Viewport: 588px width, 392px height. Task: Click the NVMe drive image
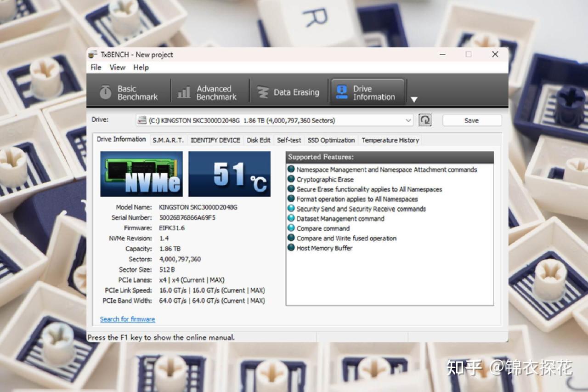(x=141, y=174)
